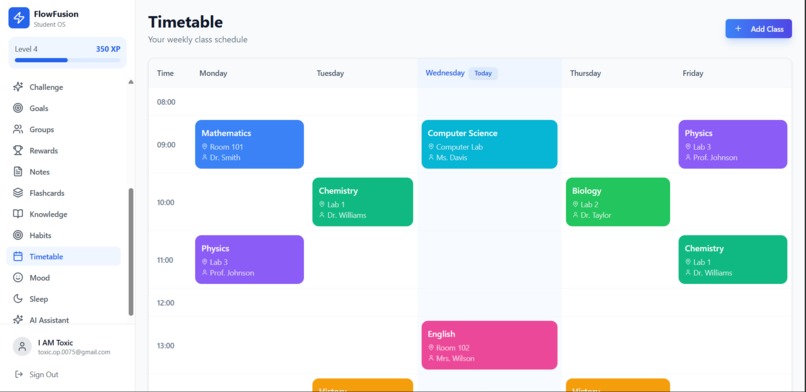Click the AI Assistant sparkle icon
Viewport: 806px width, 392px height.
pyautogui.click(x=18, y=320)
